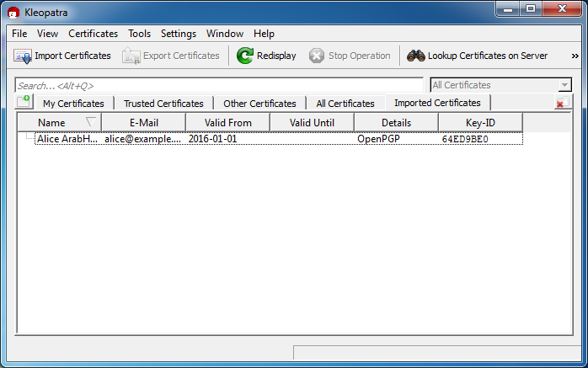Select the Alice ArabH... certificate row
The width and height of the screenshot is (588, 368).
[x=279, y=139]
